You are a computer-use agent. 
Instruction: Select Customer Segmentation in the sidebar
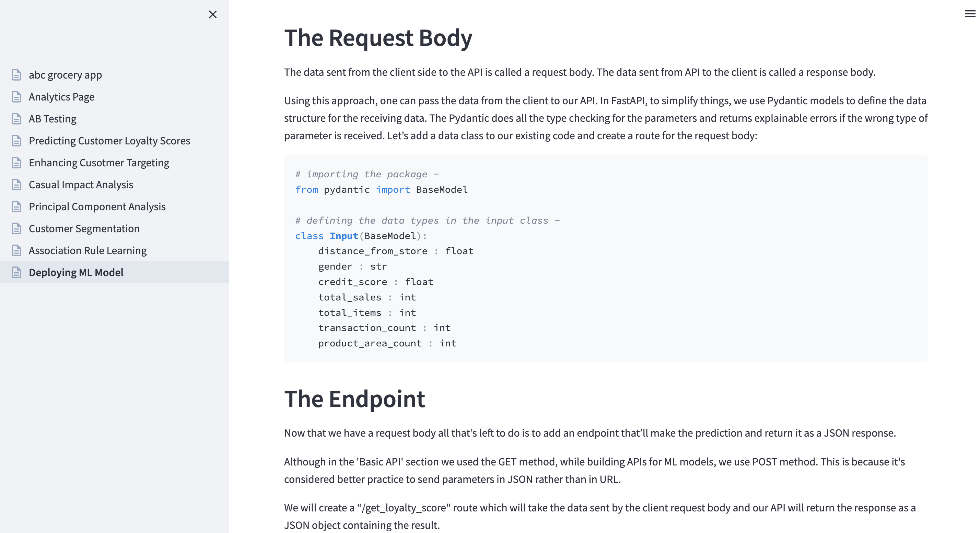pos(84,228)
